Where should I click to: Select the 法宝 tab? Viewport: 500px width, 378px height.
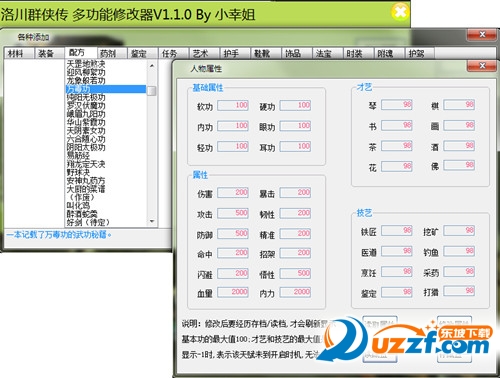click(327, 53)
